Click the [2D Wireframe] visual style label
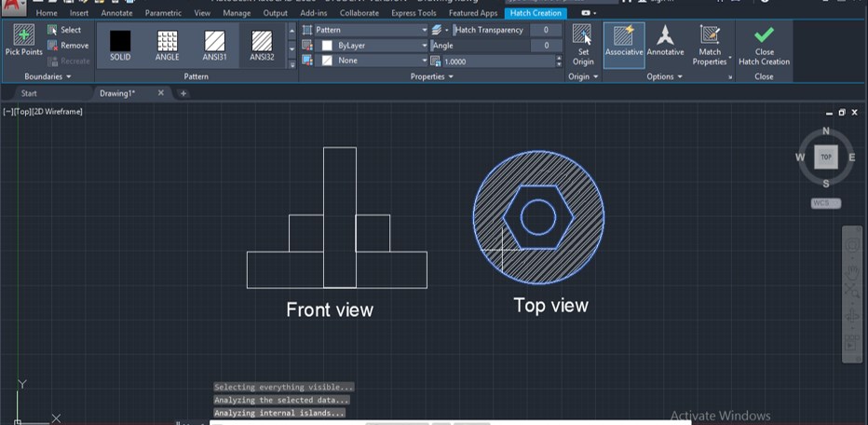 click(x=57, y=112)
